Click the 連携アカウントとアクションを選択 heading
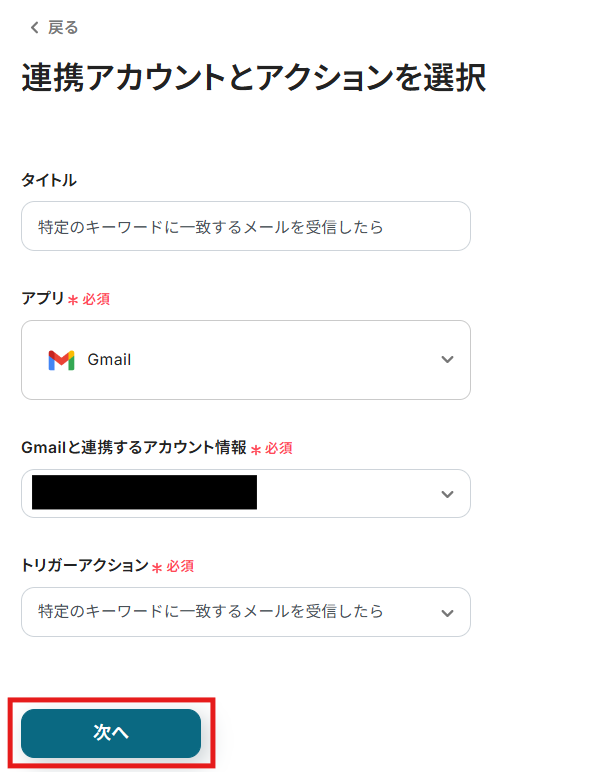Image resolution: width=592 pixels, height=772 pixels. (x=254, y=78)
